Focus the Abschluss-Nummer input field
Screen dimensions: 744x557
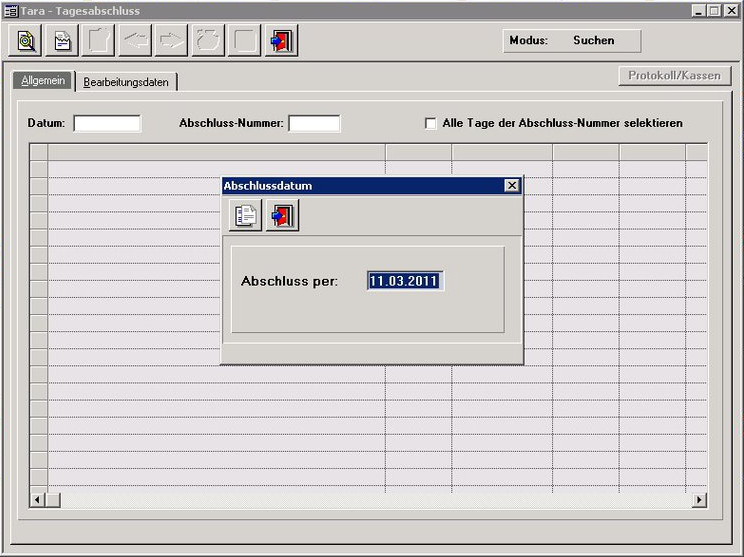pyautogui.click(x=314, y=123)
